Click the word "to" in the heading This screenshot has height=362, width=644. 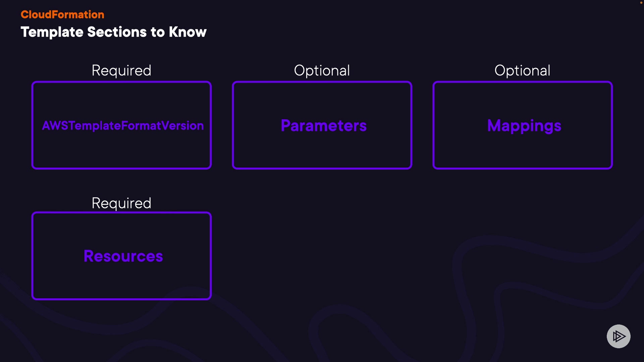[158, 32]
